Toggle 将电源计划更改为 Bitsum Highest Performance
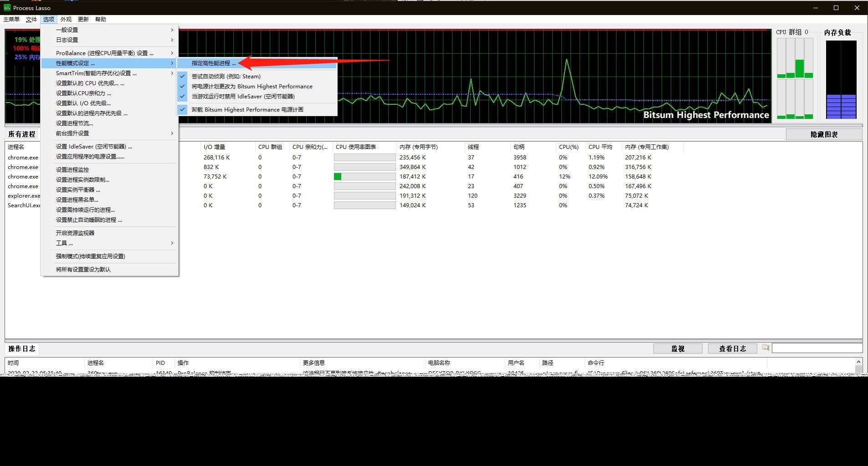Screen dimensions: 868x466 [257, 86]
